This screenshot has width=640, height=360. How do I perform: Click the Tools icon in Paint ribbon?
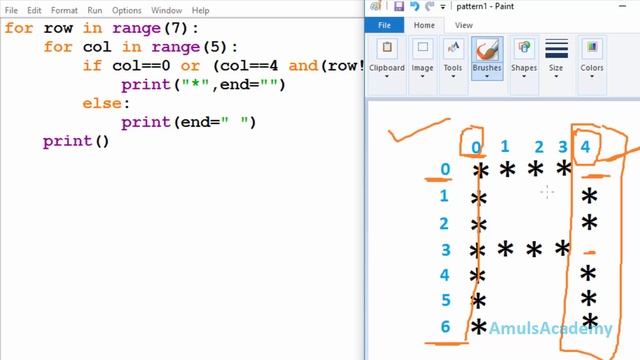pyautogui.click(x=453, y=48)
